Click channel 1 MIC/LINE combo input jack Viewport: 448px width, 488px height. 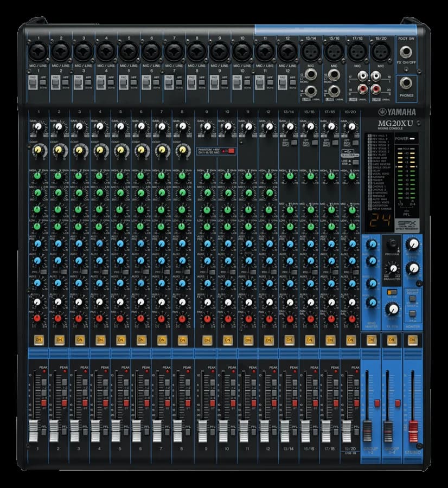click(x=39, y=52)
